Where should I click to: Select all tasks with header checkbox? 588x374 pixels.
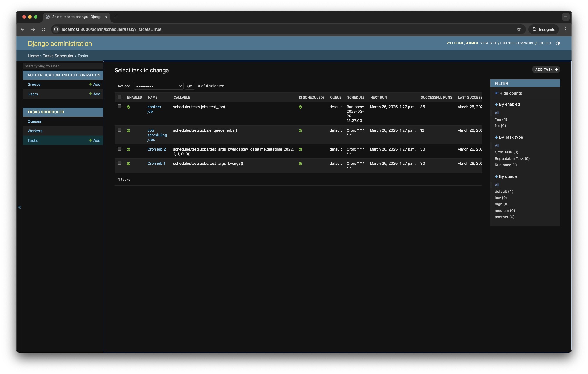tap(119, 97)
